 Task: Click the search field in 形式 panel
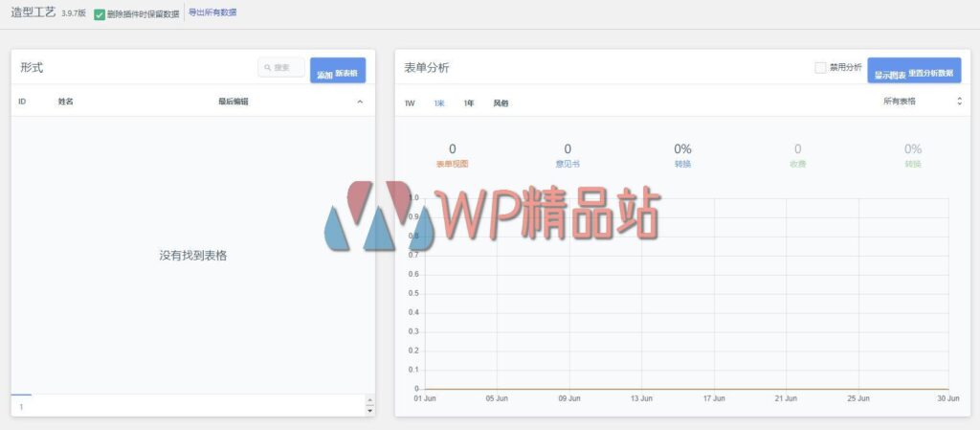coord(281,67)
